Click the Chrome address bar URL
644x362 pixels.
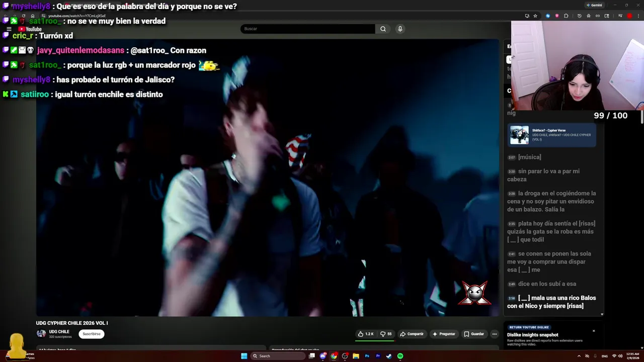[77, 16]
